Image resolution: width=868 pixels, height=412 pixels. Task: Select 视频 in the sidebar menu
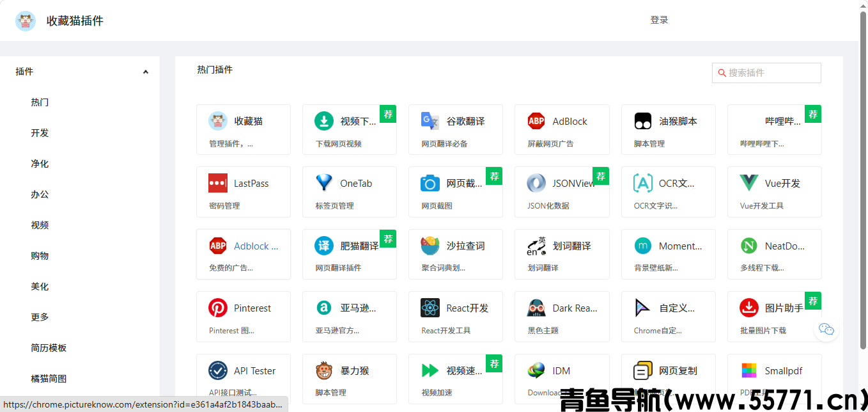[x=40, y=225]
